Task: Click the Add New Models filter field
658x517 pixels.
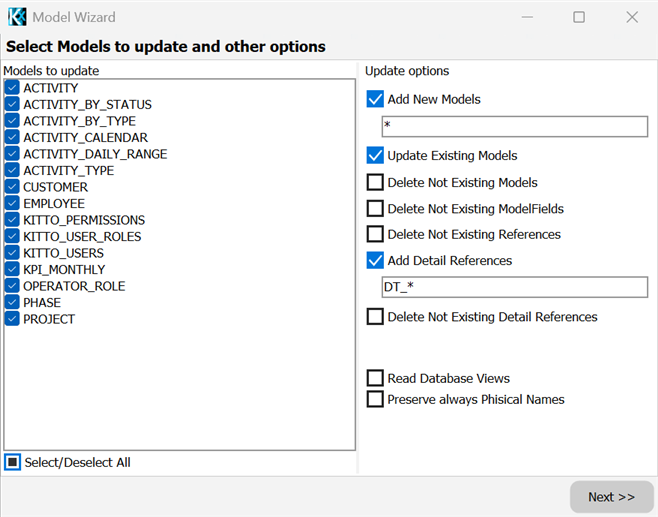Action: (x=514, y=126)
